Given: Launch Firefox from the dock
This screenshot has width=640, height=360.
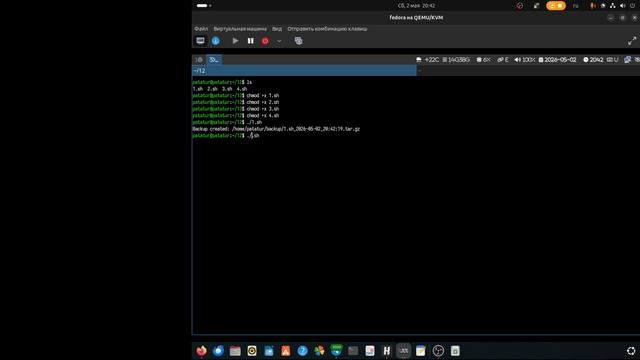Looking at the screenshot, I should [201, 351].
